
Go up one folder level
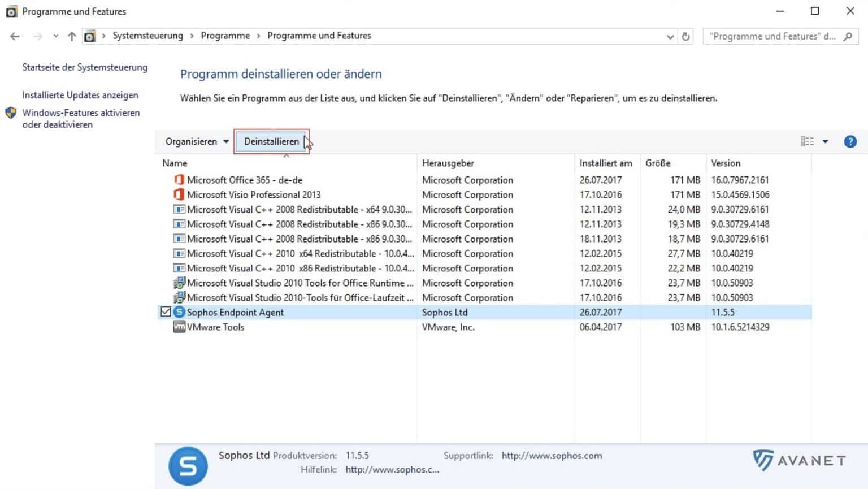click(x=72, y=36)
